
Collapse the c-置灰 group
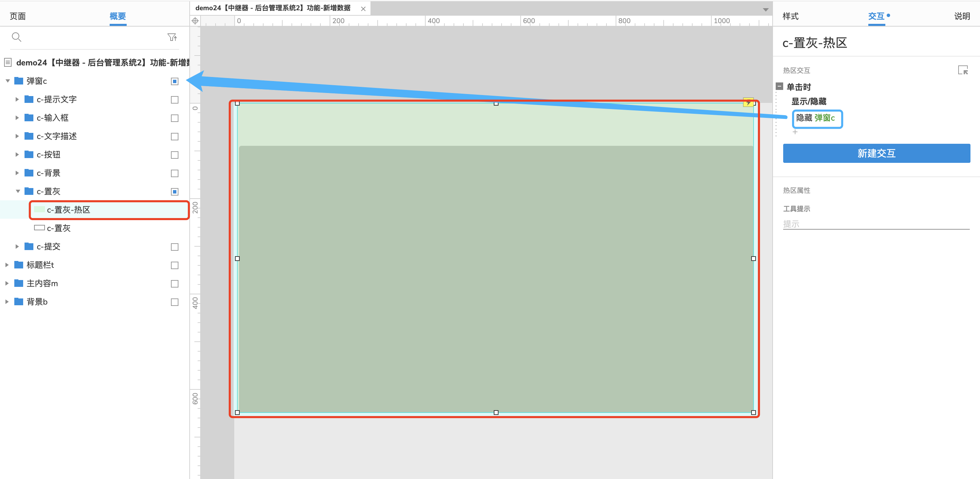click(x=18, y=191)
